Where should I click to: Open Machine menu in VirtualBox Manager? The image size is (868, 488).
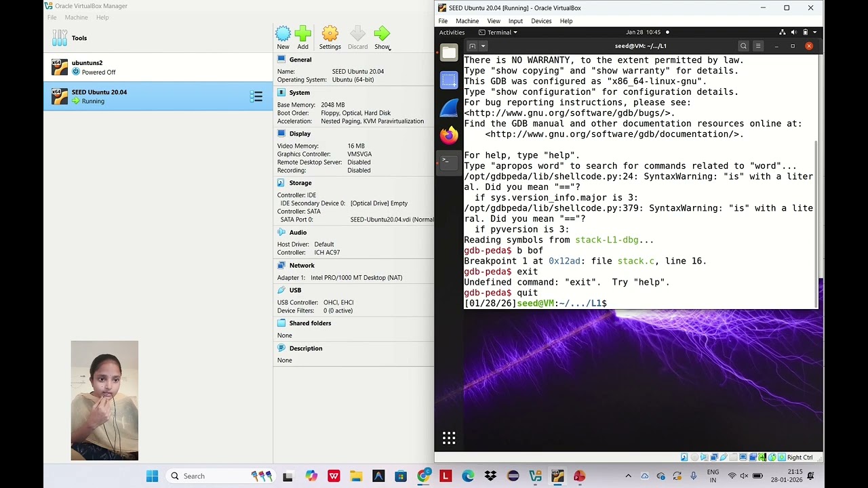[76, 17]
